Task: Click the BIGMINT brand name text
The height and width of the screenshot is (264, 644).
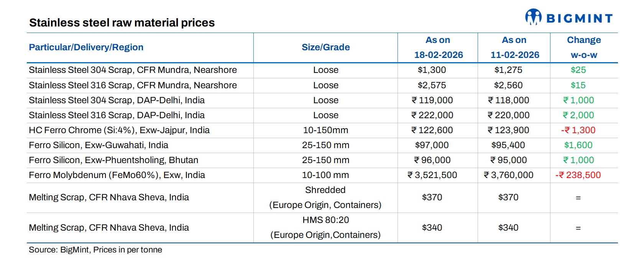Action: click(x=579, y=18)
